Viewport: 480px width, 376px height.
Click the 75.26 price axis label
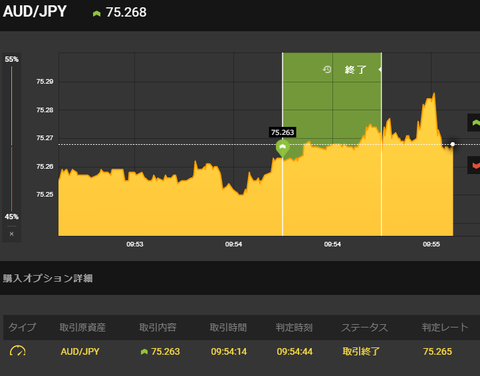pos(45,166)
